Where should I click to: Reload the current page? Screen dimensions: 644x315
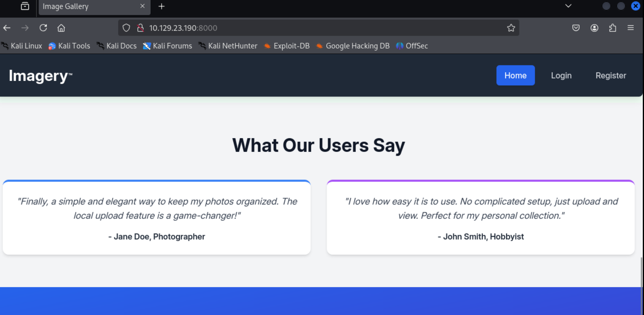coord(43,28)
